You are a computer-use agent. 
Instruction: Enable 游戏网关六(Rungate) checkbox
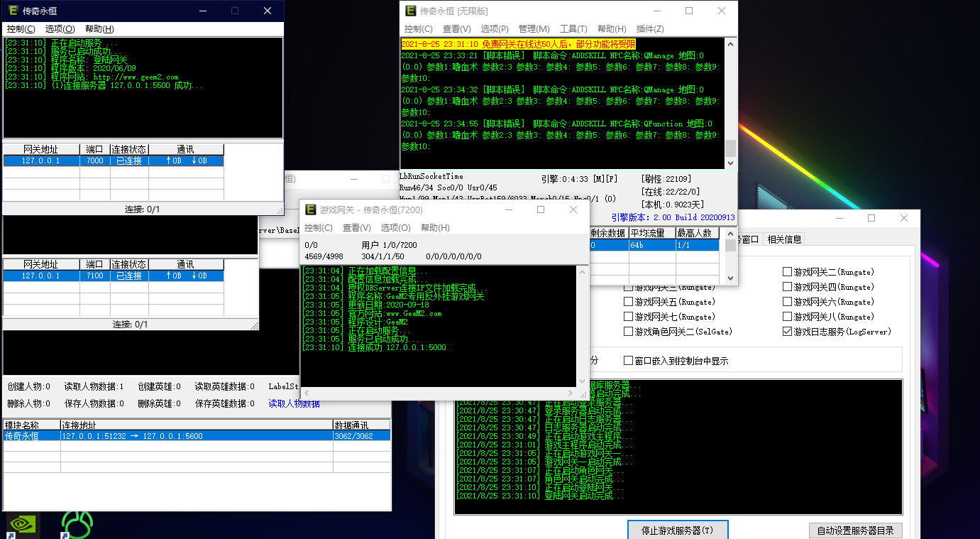coord(787,302)
